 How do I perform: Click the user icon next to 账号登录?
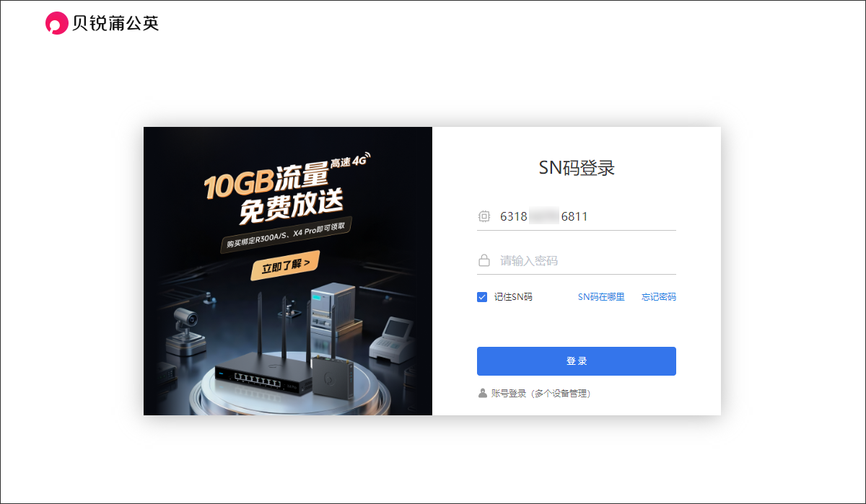[483, 394]
